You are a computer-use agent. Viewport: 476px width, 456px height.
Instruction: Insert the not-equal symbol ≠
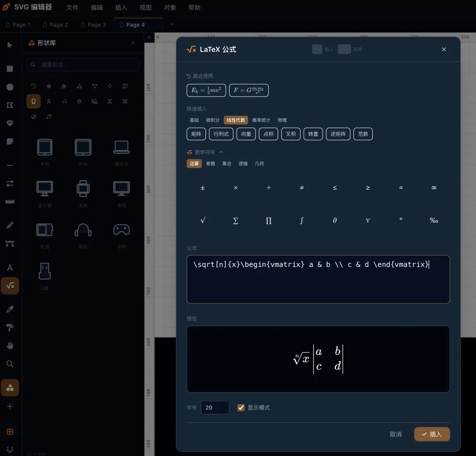[302, 188]
